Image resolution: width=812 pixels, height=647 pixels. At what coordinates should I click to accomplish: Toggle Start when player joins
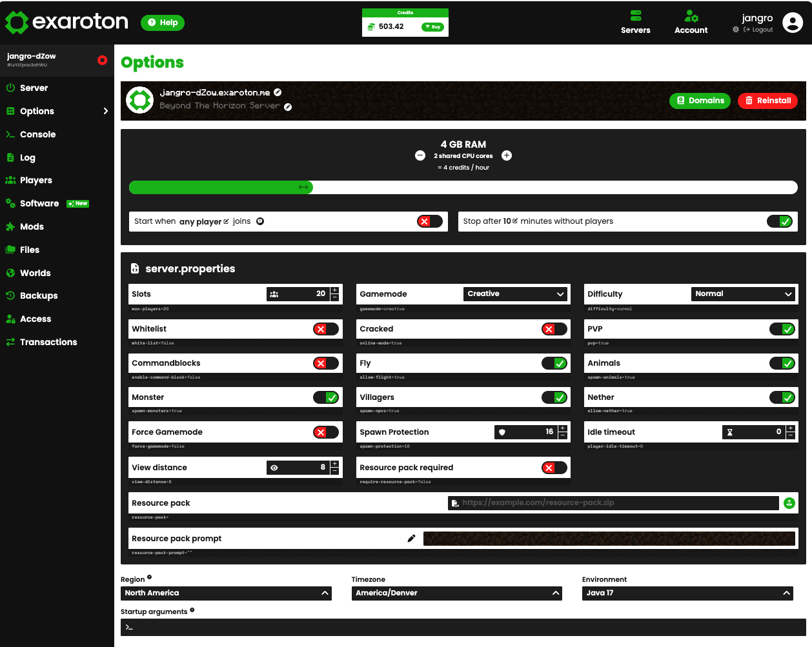[430, 221]
